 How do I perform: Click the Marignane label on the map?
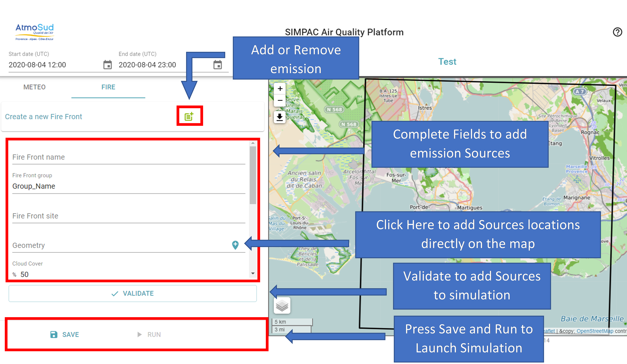tap(577, 198)
